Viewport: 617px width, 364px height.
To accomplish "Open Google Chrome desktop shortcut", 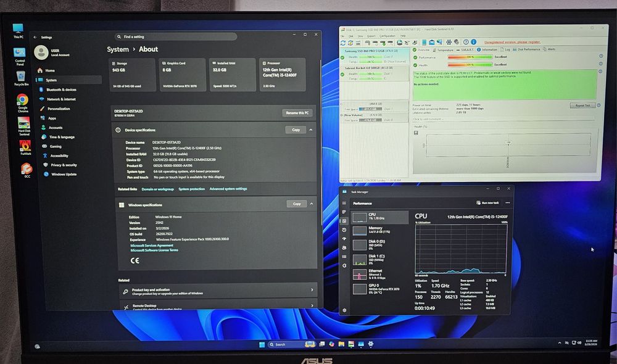I will 22,103.
